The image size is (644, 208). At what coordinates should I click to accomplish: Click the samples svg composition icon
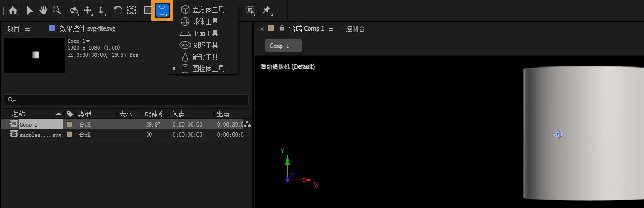[14, 135]
